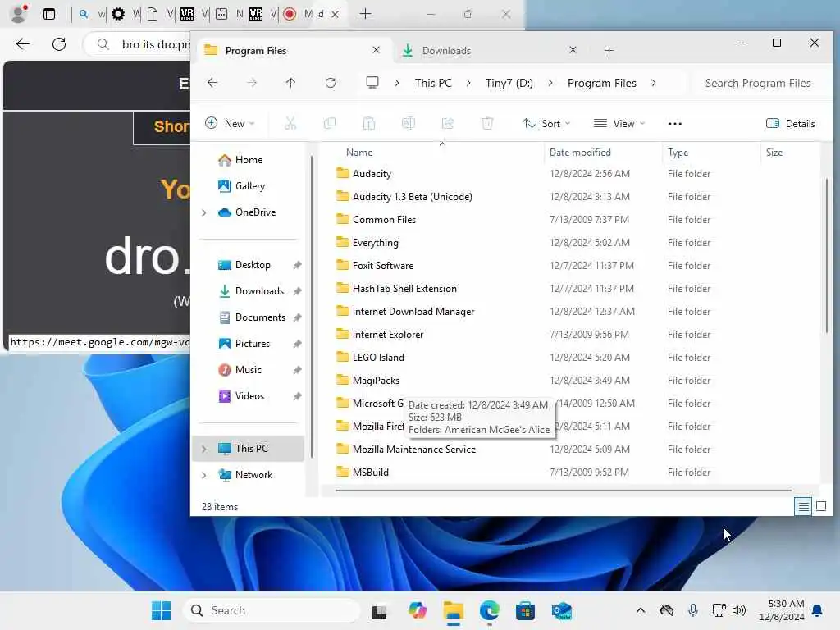Select the MagiPacks folder
The width and height of the screenshot is (840, 630).
(376, 381)
